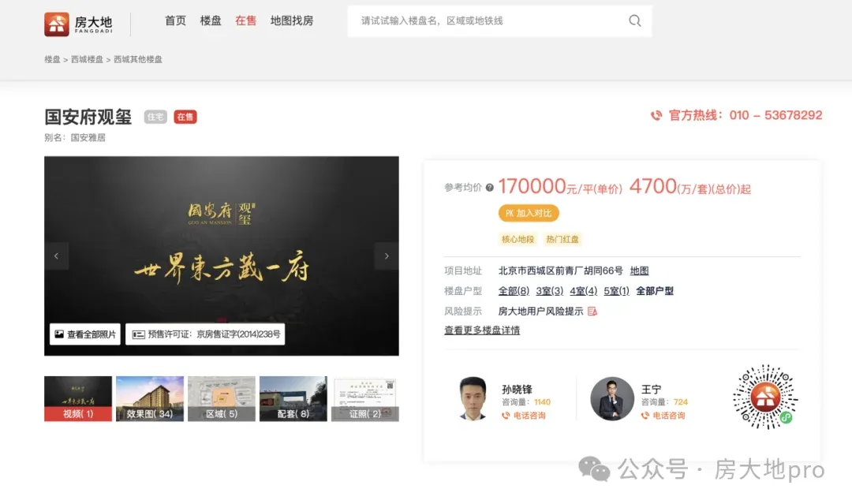
Task: Click agent name 王宁
Action: click(651, 390)
